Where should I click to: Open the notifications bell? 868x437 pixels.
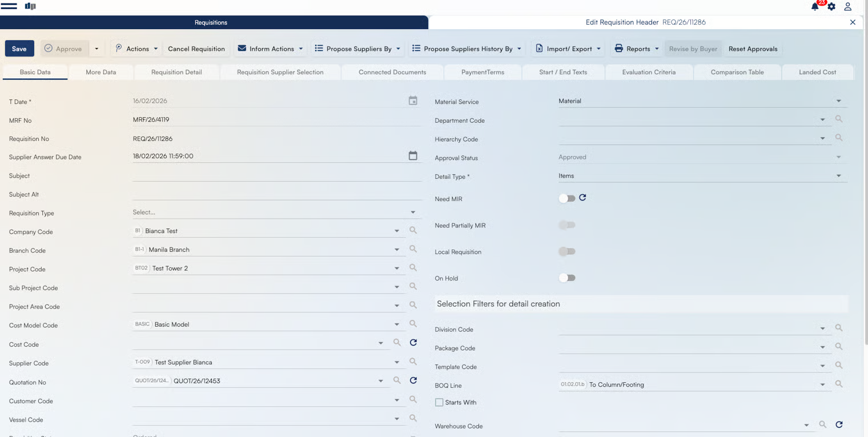pos(815,6)
